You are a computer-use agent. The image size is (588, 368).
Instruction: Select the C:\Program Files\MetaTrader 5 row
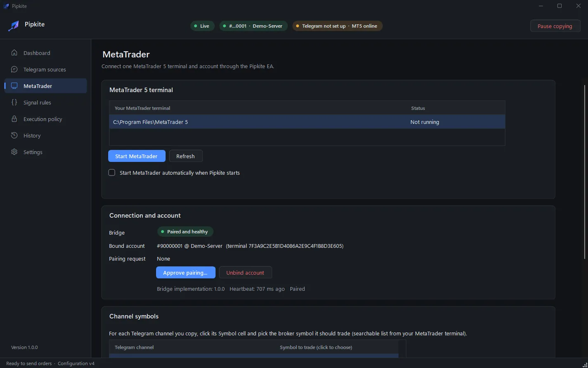(x=307, y=122)
